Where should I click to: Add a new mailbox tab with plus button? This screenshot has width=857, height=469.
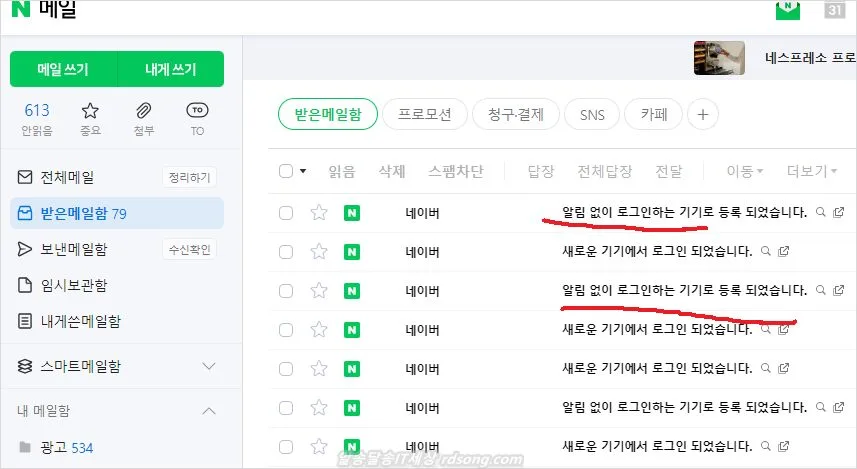[x=702, y=115]
